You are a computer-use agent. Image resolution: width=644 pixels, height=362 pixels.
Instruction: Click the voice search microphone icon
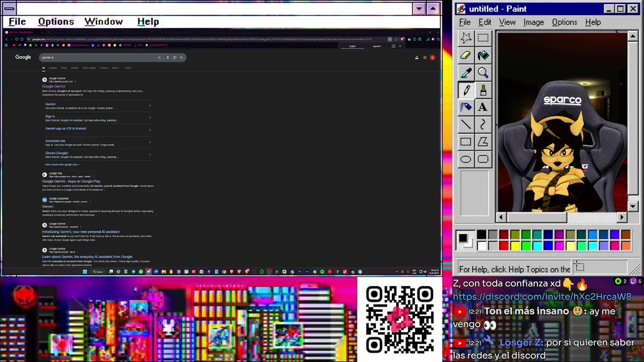pos(168,57)
